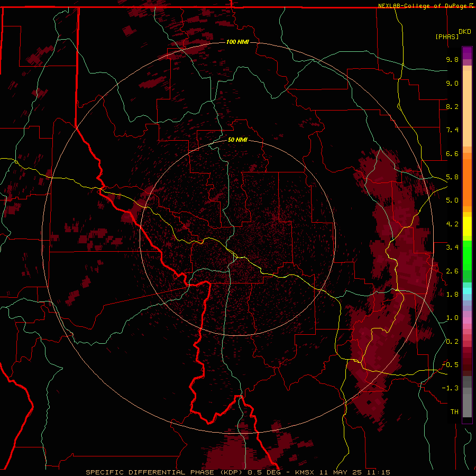Image resolution: width=476 pixels, height=476 pixels.
Task: Click the TH threshold label
Action: coord(454,412)
